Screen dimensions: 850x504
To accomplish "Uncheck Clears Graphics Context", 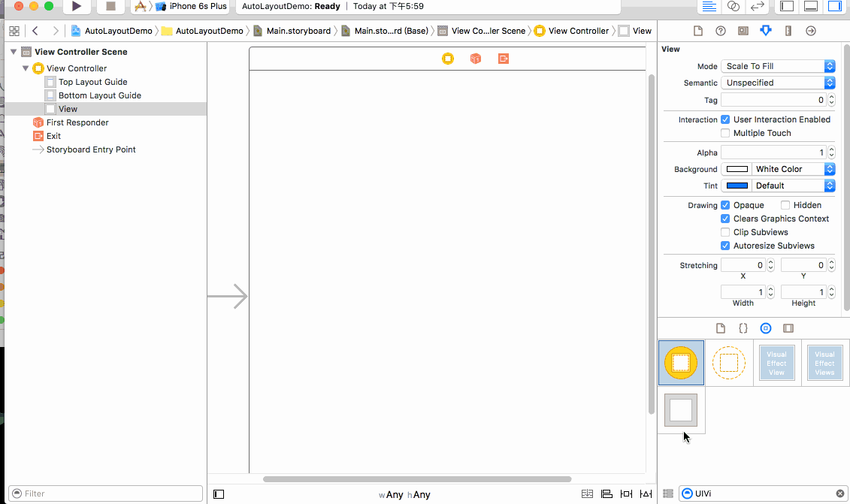I will click(x=725, y=219).
